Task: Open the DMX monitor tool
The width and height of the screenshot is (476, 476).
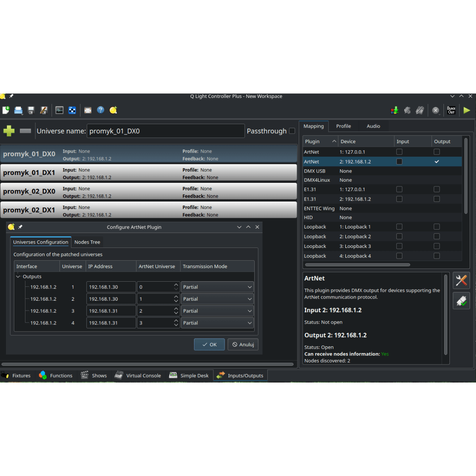Action: (x=59, y=110)
